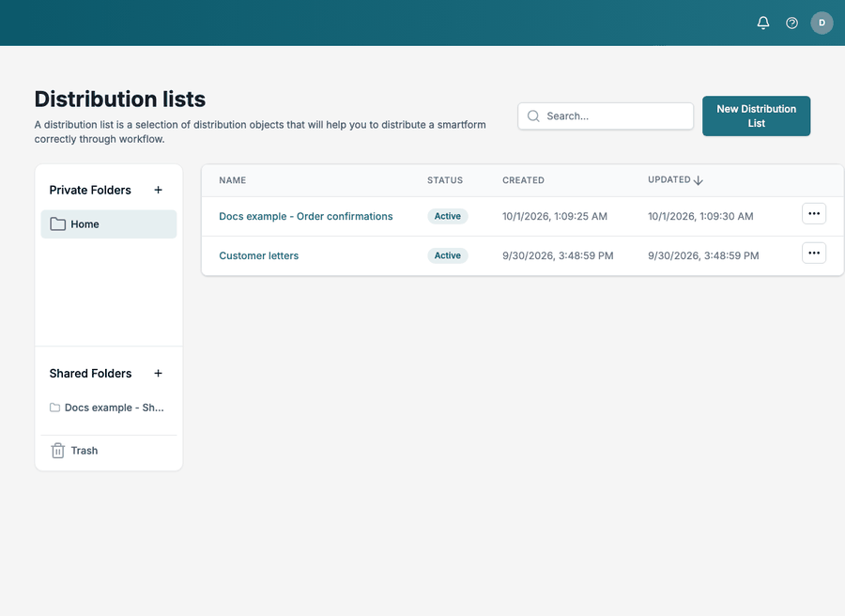
Task: Sort by the Status column header
Action: pos(445,180)
